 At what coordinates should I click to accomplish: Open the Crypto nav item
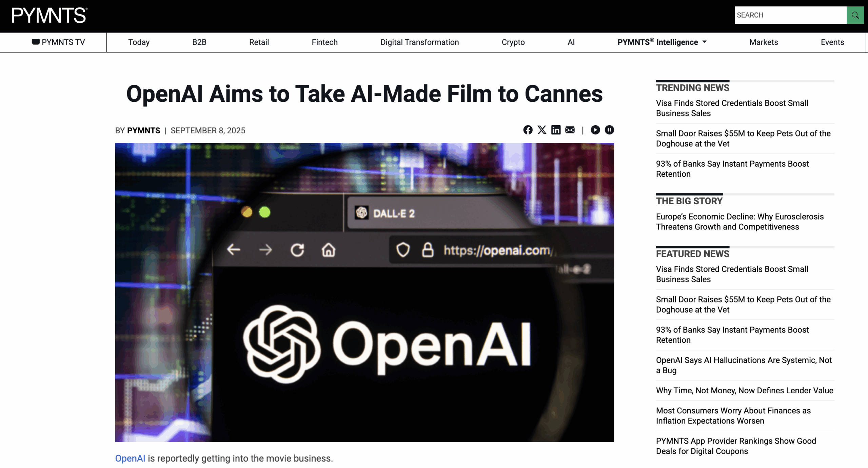click(513, 42)
